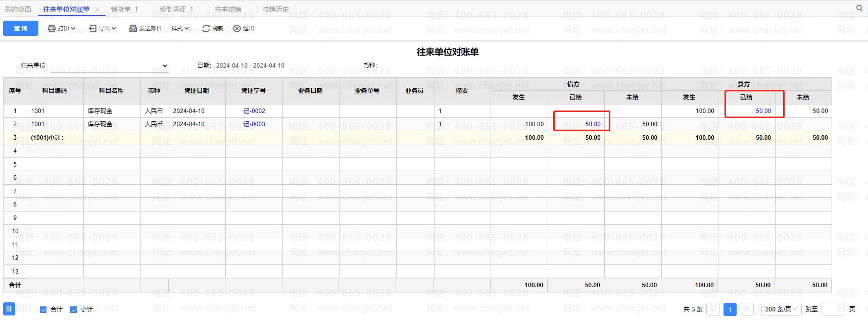Viewport: 868px width, 320px height.
Task: Click the date range 2024-04-10 - 2024-04-10
Action: (250, 66)
